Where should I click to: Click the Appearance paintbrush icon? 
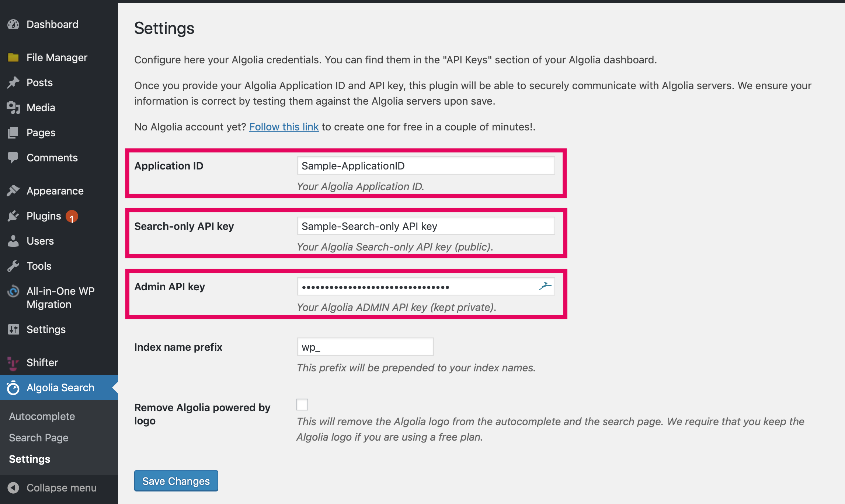click(13, 191)
